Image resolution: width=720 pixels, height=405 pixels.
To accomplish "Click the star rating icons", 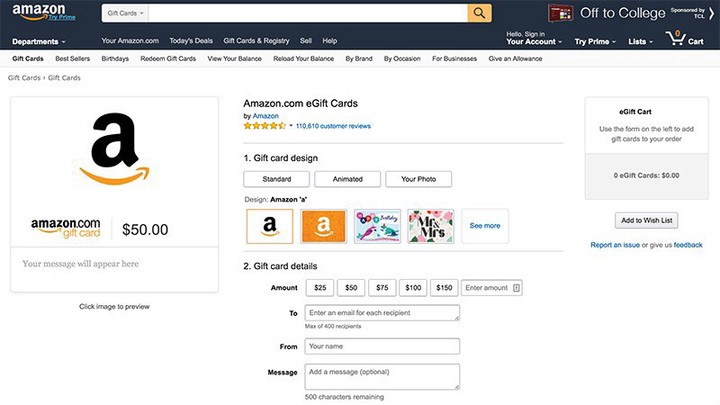I will pos(264,126).
